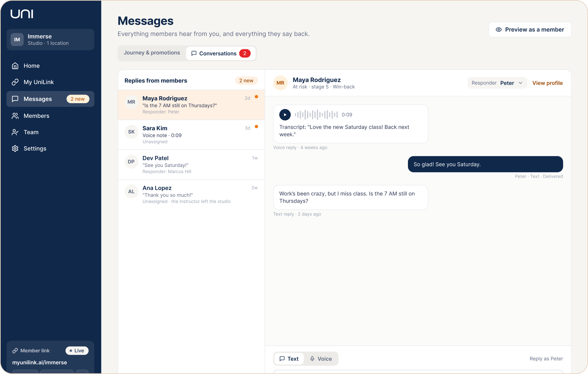Screen dimensions: 588x374
Task: Select the Text reply mode
Action: coord(289,359)
